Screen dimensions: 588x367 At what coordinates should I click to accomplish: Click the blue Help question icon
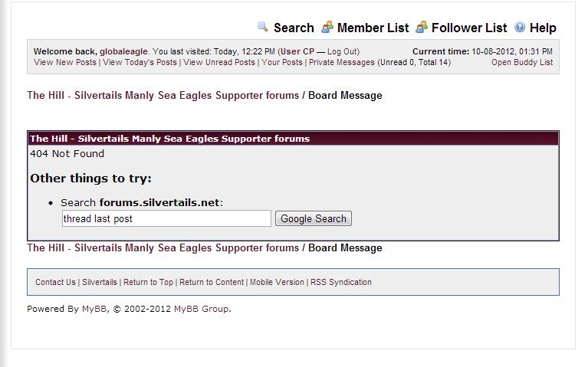tap(520, 27)
